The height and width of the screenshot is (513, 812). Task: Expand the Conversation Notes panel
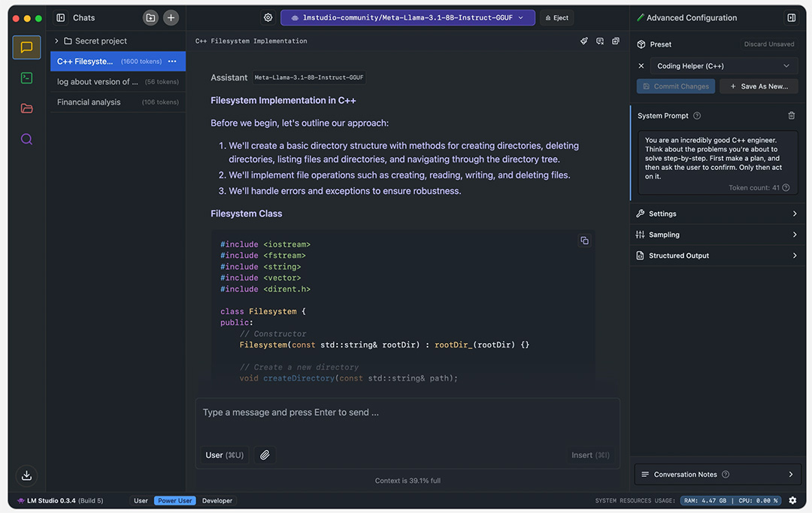pos(717,474)
